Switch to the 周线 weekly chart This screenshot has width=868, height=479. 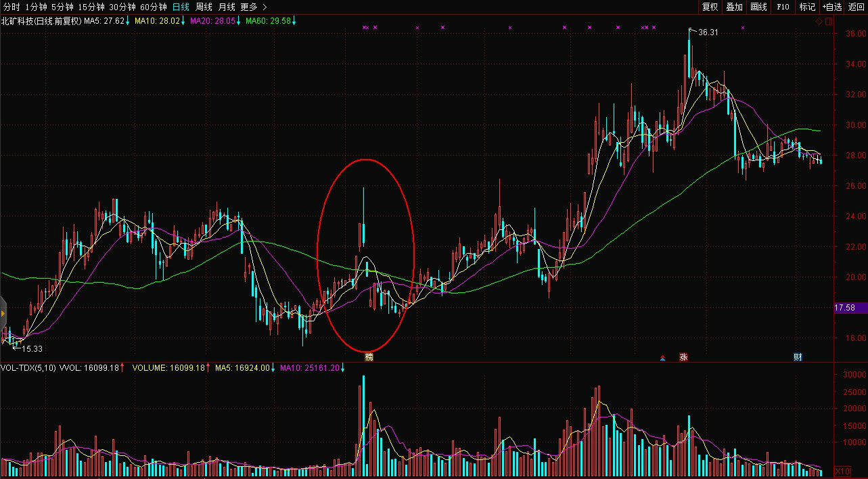[204, 7]
